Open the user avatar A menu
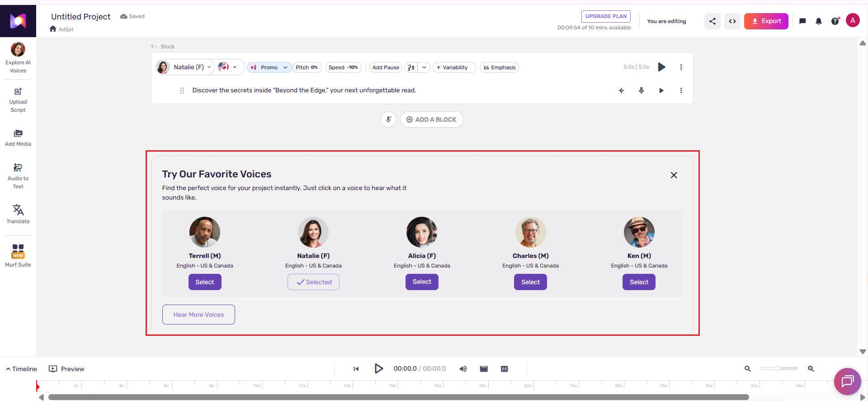Image resolution: width=868 pixels, height=401 pixels. (x=853, y=20)
